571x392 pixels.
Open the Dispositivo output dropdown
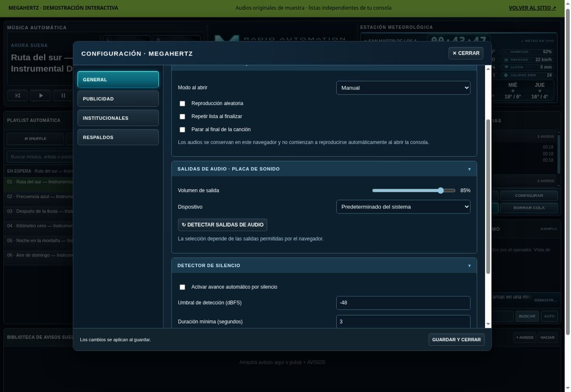pyautogui.click(x=403, y=207)
